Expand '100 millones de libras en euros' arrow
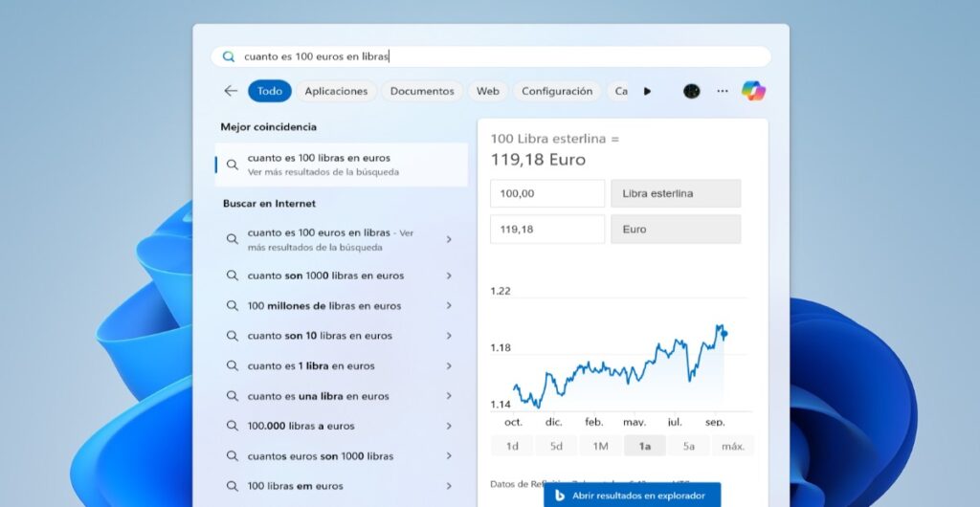The image size is (980, 507). click(x=449, y=306)
